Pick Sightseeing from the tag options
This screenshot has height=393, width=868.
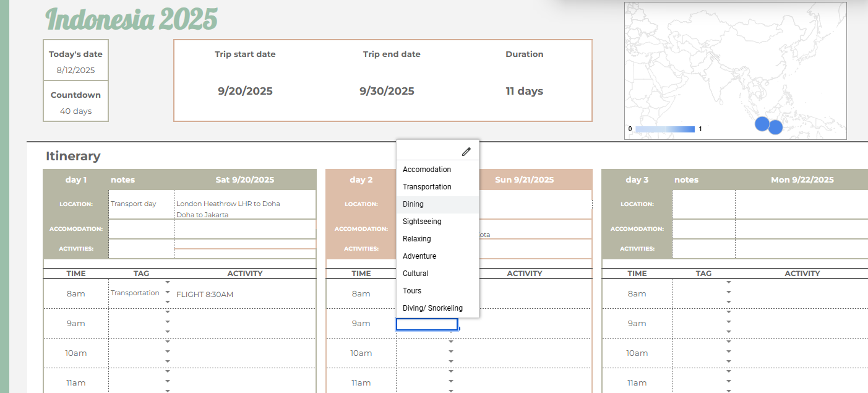coord(421,222)
